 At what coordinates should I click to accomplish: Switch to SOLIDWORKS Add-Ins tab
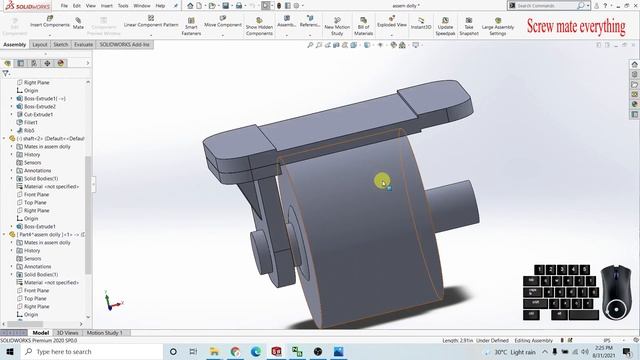point(124,44)
